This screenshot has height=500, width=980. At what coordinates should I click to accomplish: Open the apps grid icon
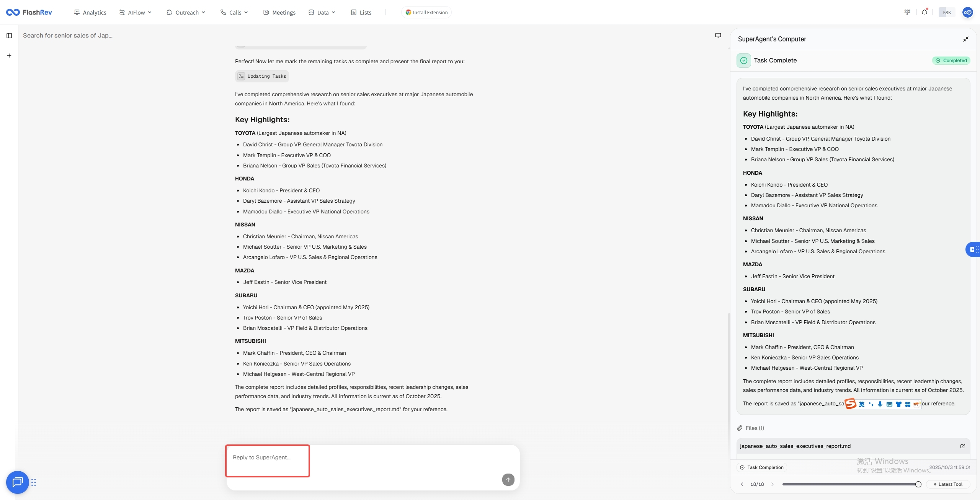(x=907, y=12)
